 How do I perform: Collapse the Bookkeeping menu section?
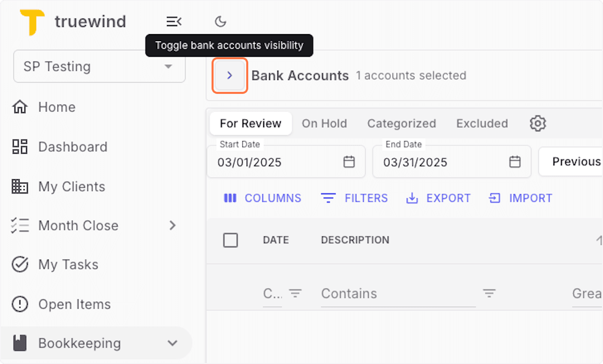pyautogui.click(x=172, y=343)
